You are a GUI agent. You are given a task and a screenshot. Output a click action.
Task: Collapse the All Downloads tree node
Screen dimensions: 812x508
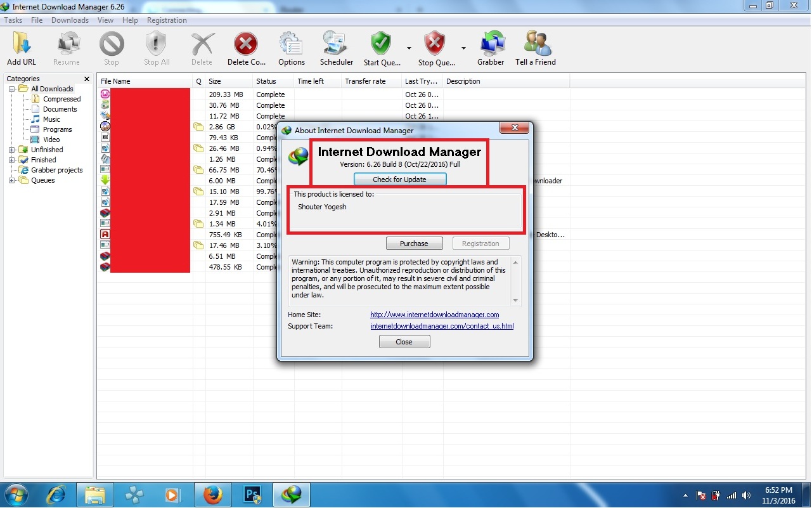click(x=11, y=89)
